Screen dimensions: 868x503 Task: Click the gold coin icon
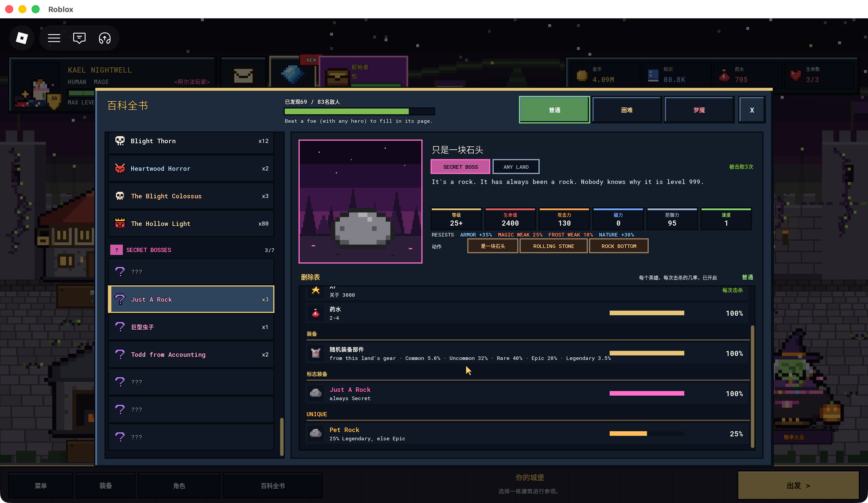[x=582, y=75]
